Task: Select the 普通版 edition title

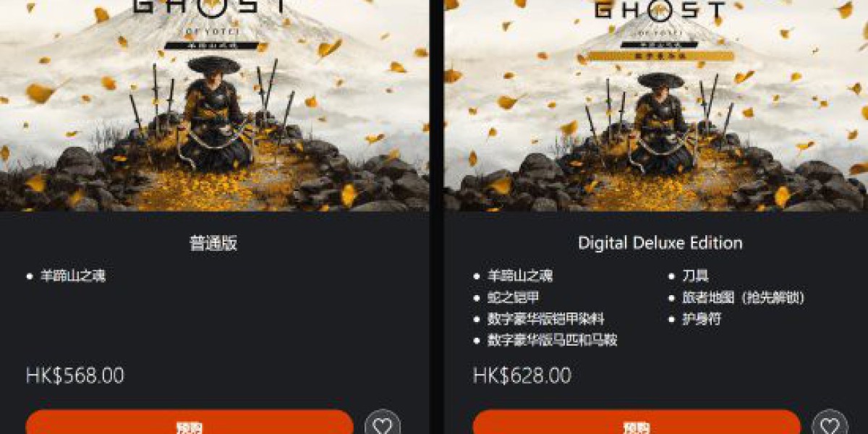Action: point(213,243)
